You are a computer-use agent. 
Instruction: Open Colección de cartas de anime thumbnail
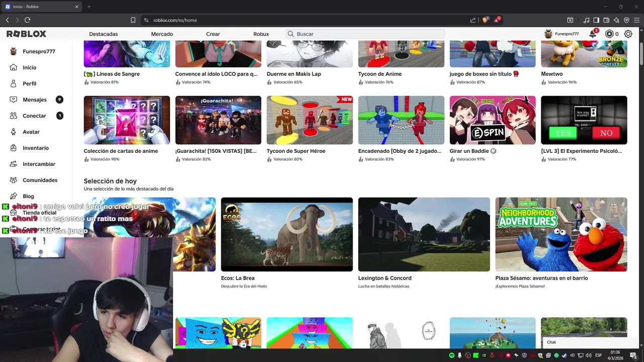pyautogui.click(x=127, y=120)
